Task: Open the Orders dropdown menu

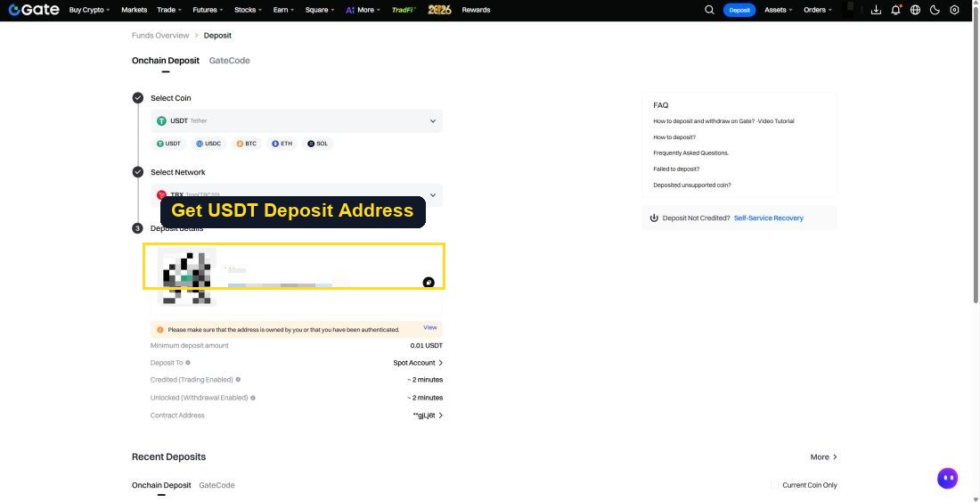Action: [818, 10]
